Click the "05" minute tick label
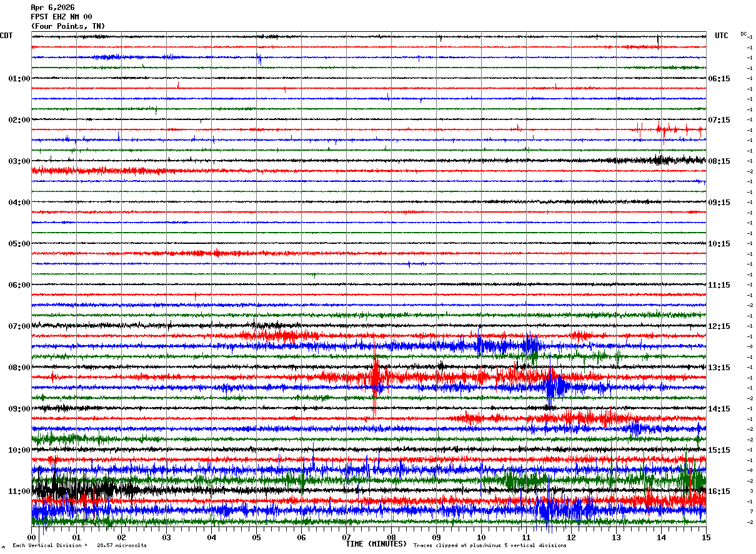Screen dimensions: 756x554 (x=257, y=537)
